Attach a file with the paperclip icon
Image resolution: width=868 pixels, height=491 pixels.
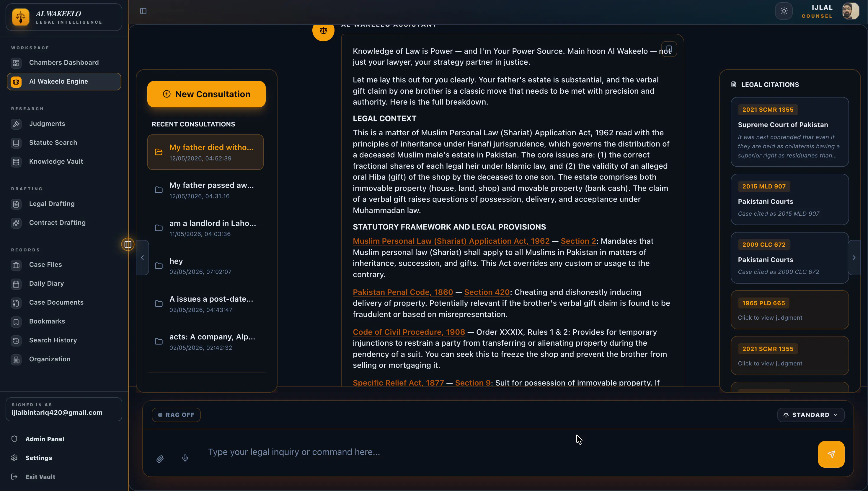(160, 459)
